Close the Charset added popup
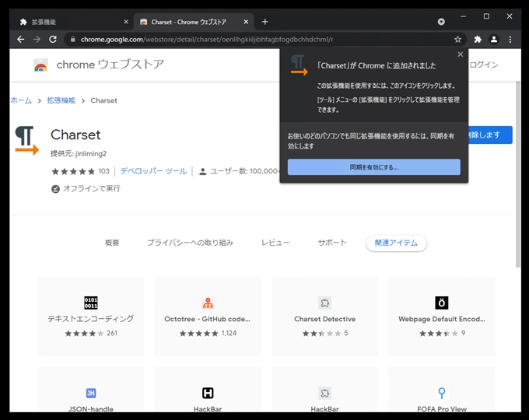The image size is (529, 420). click(x=461, y=54)
